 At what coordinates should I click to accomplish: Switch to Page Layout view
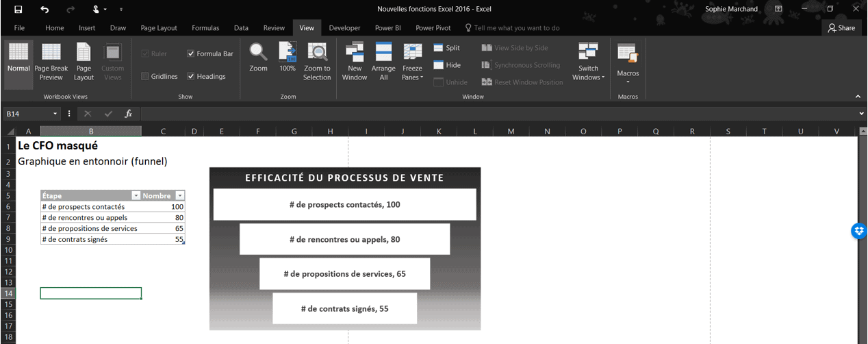[x=84, y=53]
